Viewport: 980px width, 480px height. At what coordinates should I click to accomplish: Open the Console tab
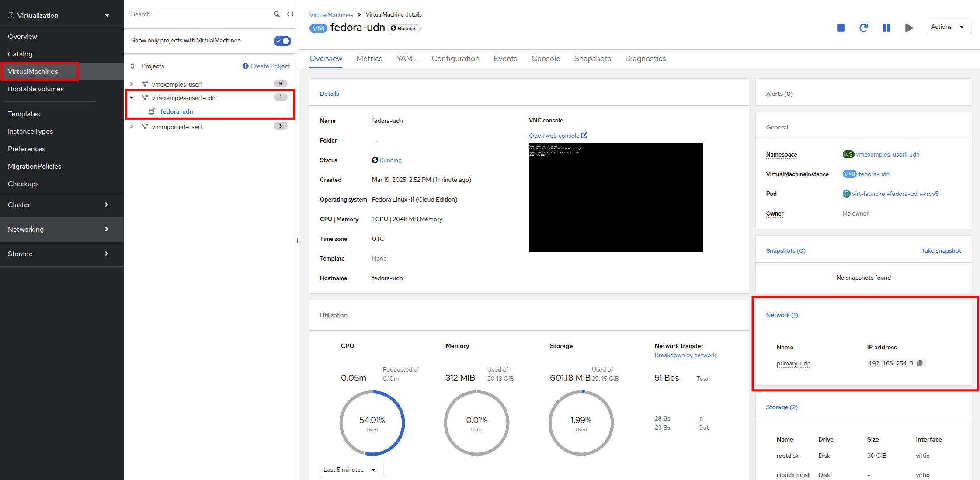(546, 59)
